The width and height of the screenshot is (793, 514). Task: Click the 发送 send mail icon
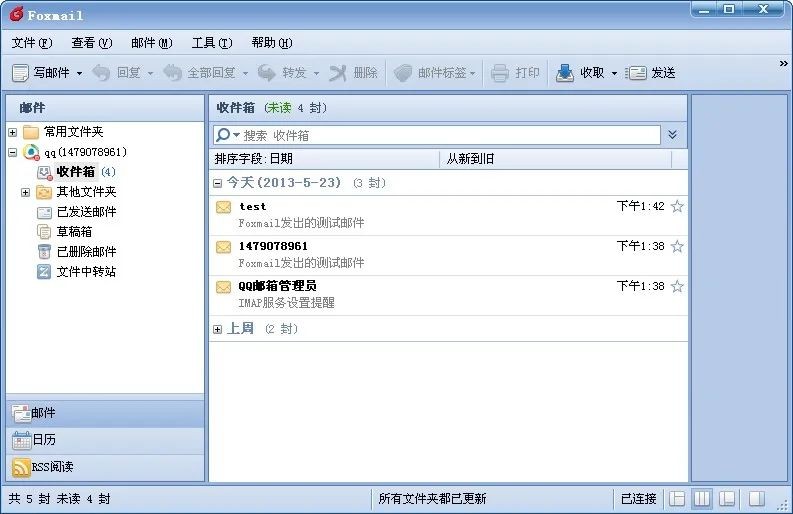[x=637, y=73]
